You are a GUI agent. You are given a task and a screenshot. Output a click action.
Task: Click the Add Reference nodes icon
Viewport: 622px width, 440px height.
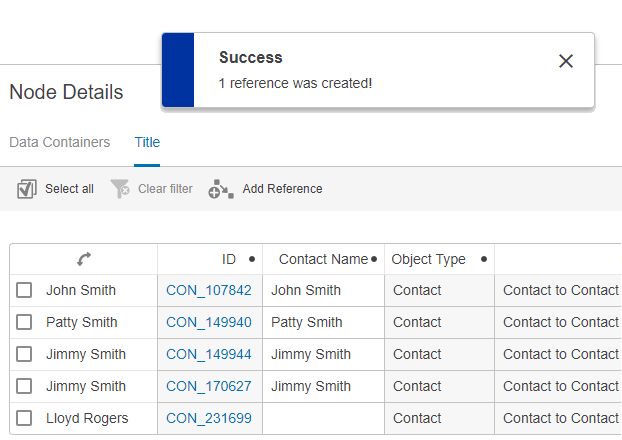point(220,189)
